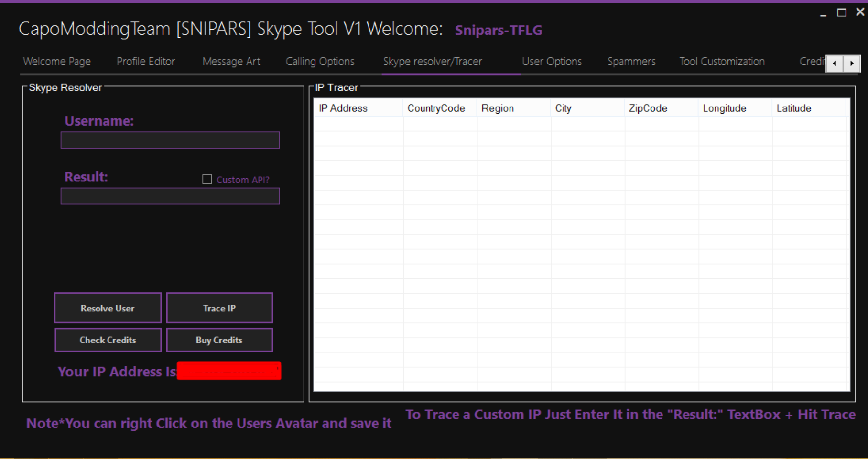Go to the Calling Options tab
868x459 pixels.
320,62
